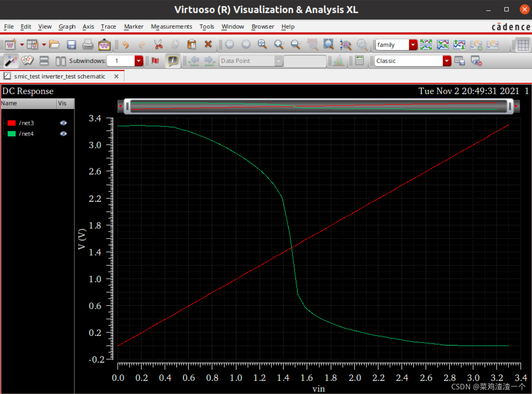This screenshot has width=532, height=394.
Task: Click the red /net3 color swatch
Action: pos(12,123)
